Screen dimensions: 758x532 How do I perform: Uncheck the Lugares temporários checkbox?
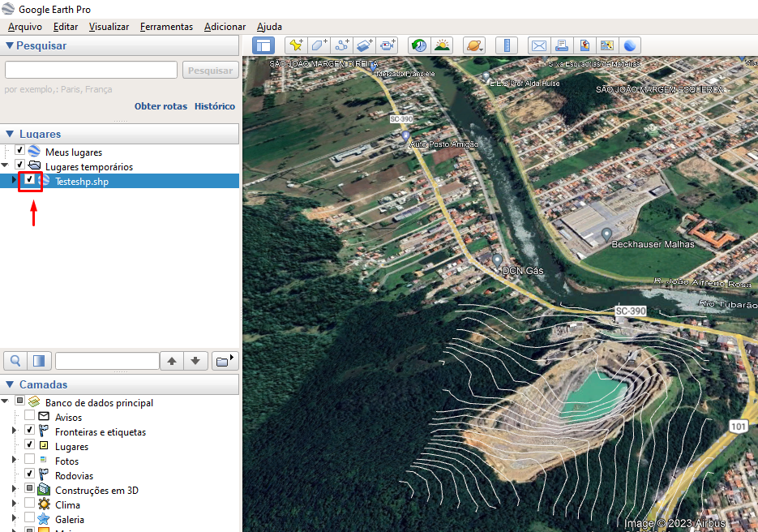pos(19,165)
